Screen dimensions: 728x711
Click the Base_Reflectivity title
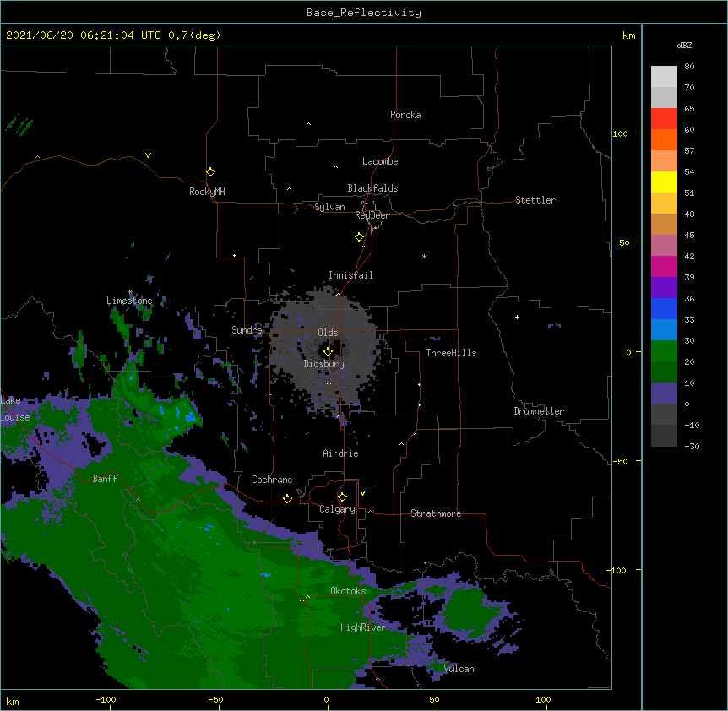click(364, 13)
